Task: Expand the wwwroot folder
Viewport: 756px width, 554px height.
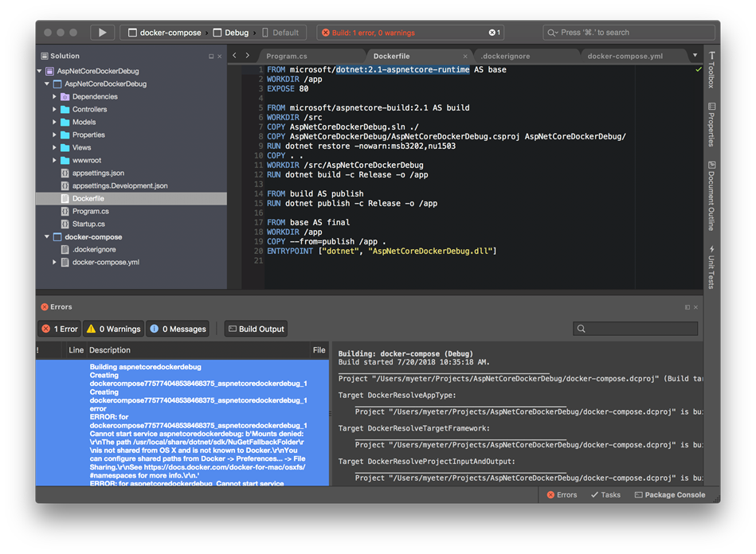Action: (x=54, y=161)
